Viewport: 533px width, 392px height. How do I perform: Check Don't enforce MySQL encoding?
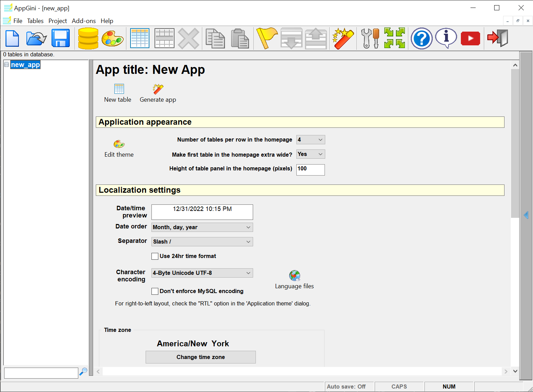(x=155, y=291)
